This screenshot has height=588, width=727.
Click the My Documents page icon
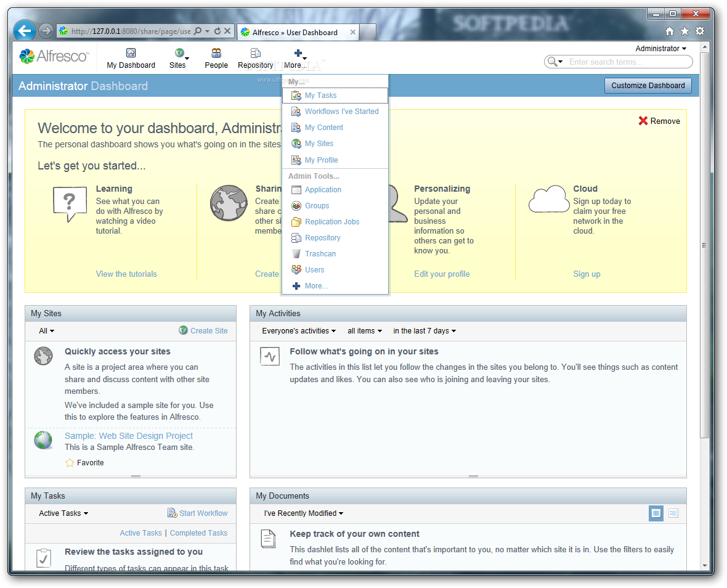pos(268,539)
